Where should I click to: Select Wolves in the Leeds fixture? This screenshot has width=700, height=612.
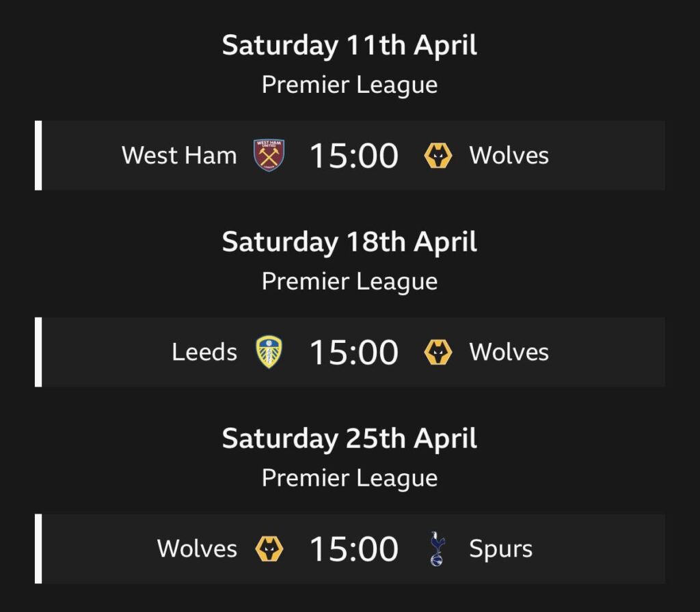tap(509, 352)
